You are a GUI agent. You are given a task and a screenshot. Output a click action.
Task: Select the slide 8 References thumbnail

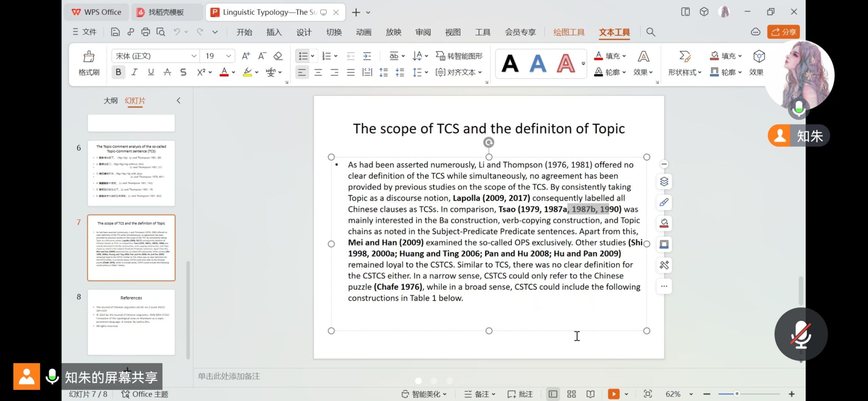tap(131, 322)
